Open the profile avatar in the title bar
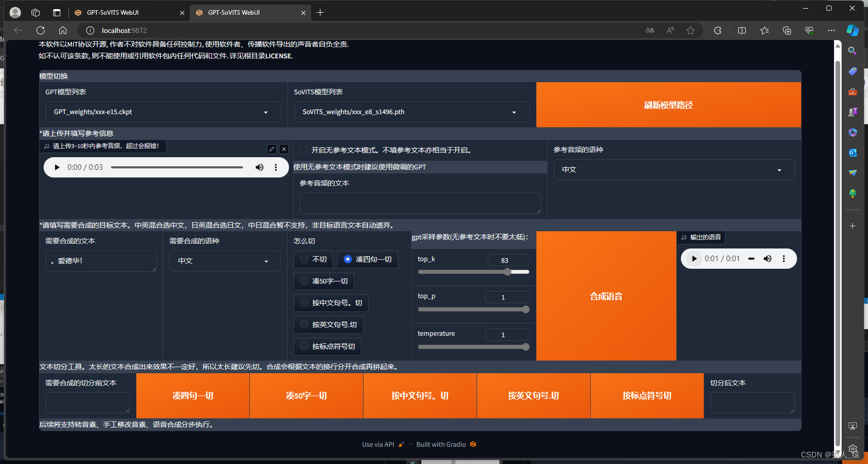 (x=15, y=13)
